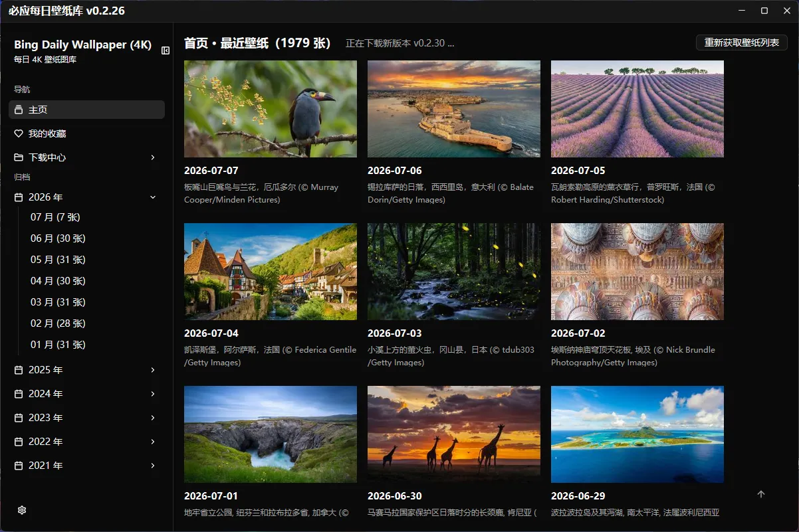799x532 pixels.
Task: Click the calendar icon beside 2022 年
Action: coord(19,442)
